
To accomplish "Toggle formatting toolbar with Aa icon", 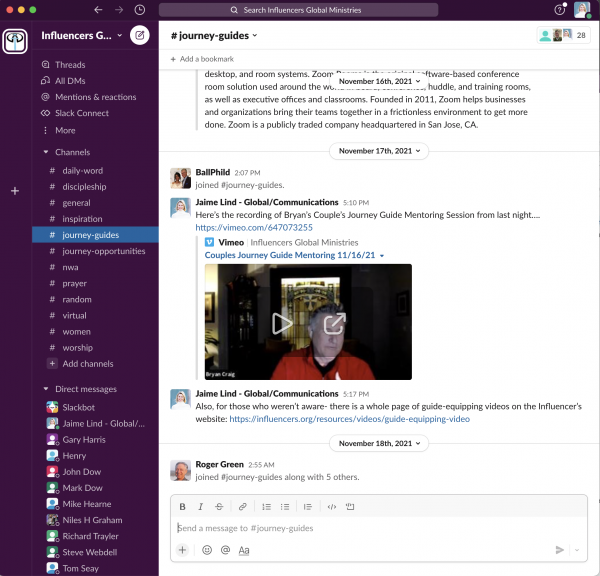I will point(244,550).
